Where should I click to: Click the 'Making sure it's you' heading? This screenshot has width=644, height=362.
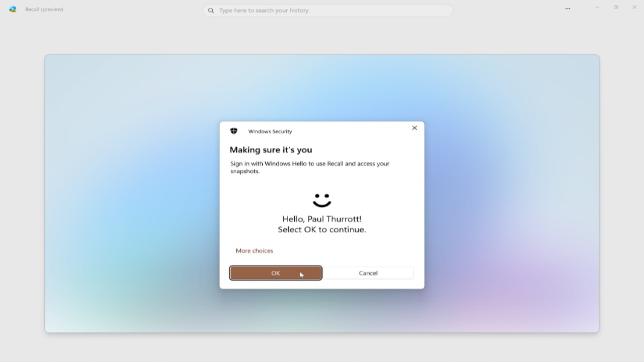point(271,150)
